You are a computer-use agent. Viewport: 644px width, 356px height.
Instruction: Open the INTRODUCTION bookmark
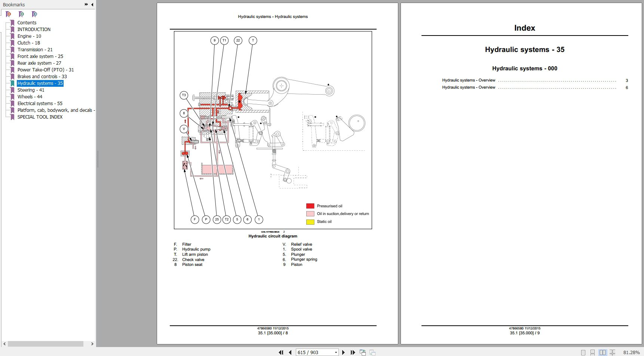[x=34, y=30]
